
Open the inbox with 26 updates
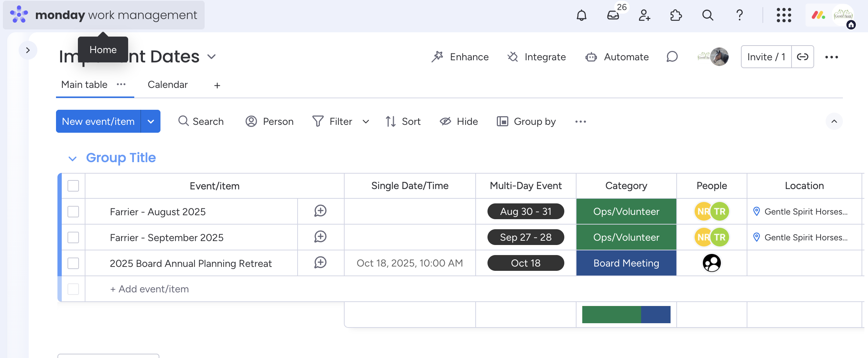click(x=613, y=15)
